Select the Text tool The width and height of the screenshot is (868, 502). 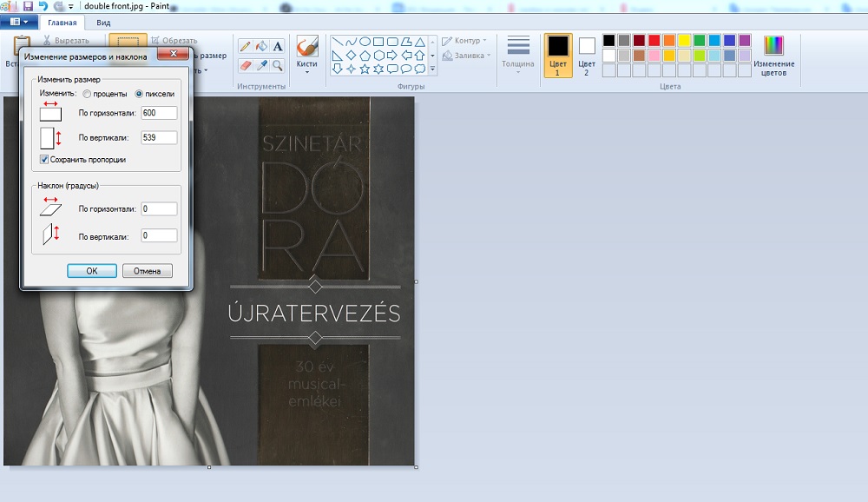278,47
